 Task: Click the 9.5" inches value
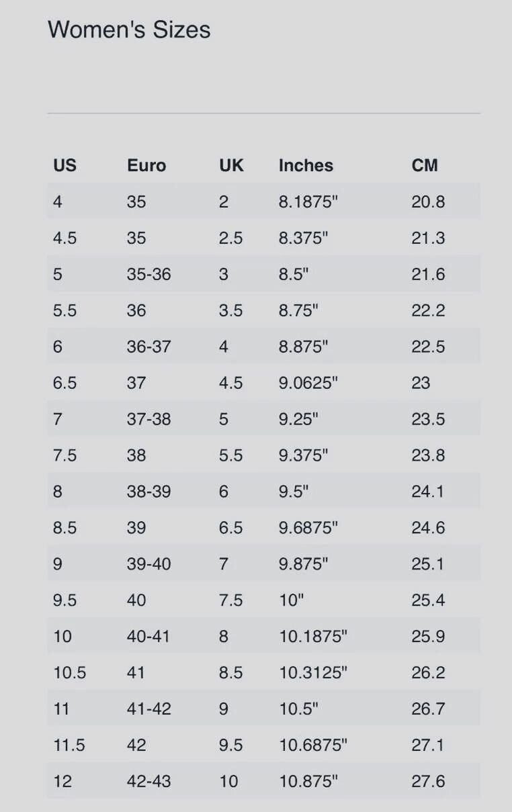[x=293, y=492]
